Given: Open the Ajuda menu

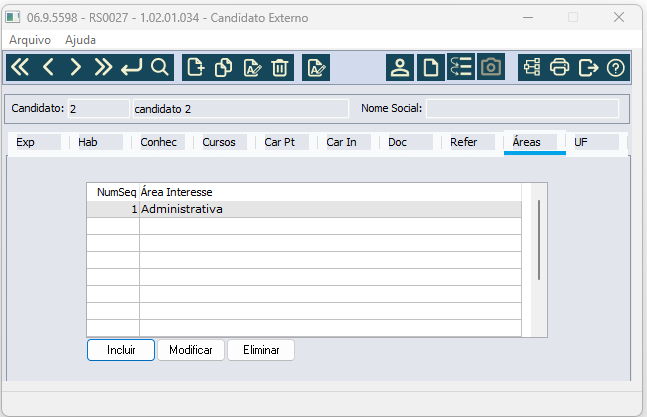Looking at the screenshot, I should (80, 40).
